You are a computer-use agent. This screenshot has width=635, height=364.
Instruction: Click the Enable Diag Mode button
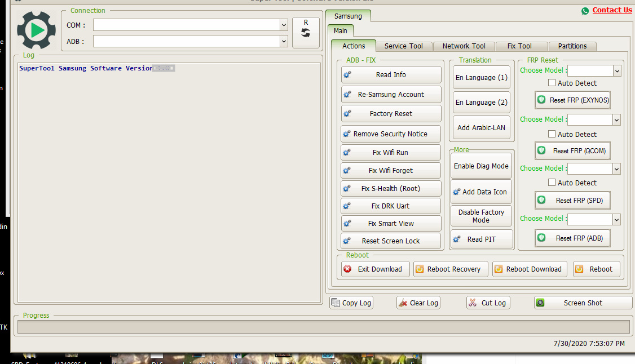(x=481, y=166)
